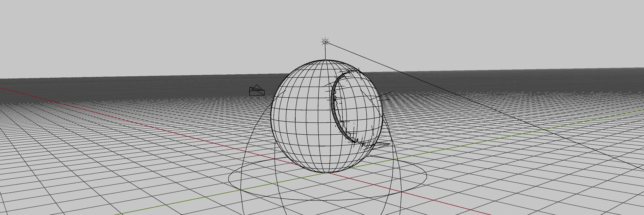Select the light object above the sphere
The image size is (644, 215).
(325, 42)
